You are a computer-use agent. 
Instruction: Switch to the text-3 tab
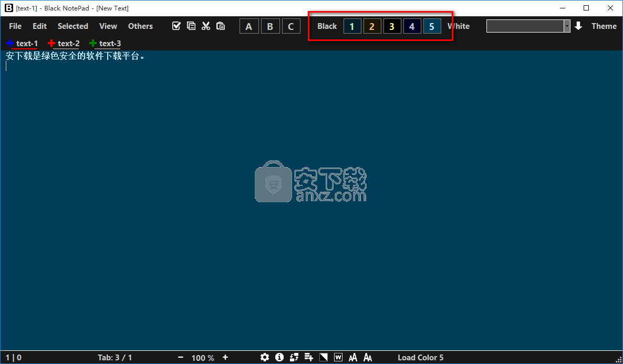pos(110,43)
